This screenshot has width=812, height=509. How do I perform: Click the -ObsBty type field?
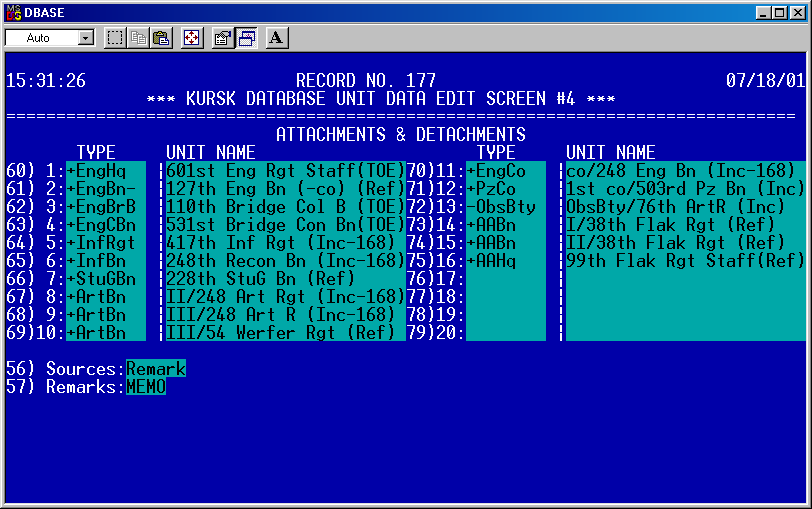[x=505, y=207]
